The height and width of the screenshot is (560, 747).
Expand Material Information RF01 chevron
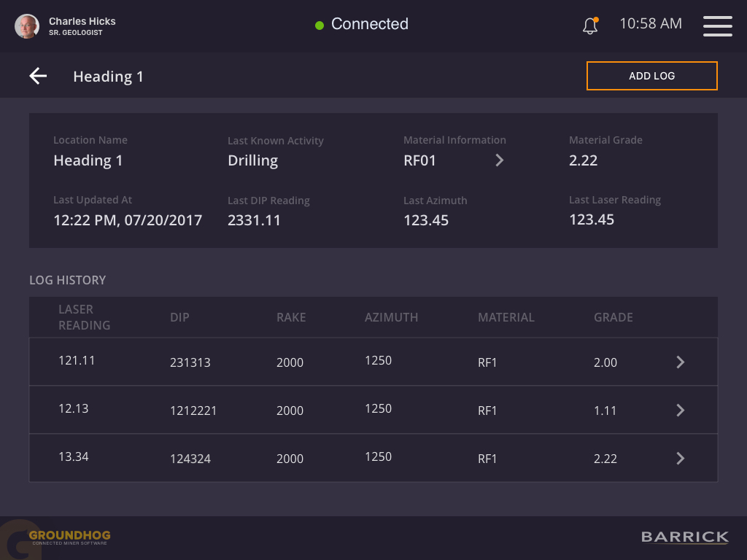coord(500,160)
